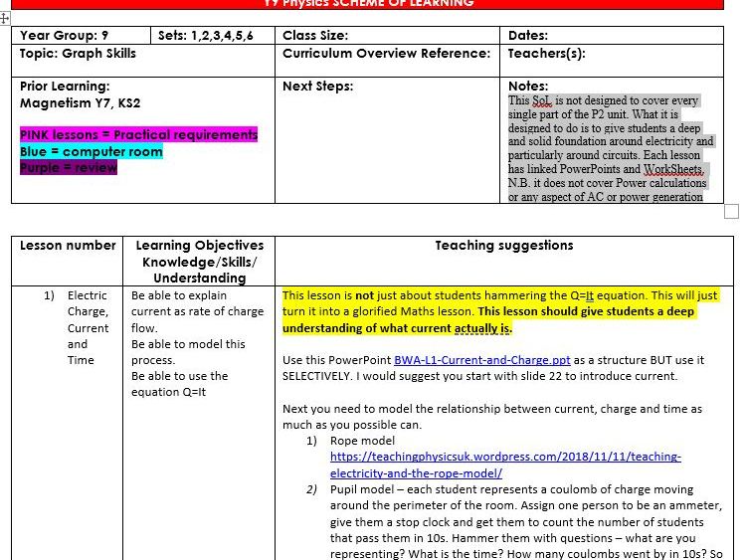Image resolution: width=746 pixels, height=560 pixels.
Task: Click the 'Magnetism Y7, KS2' text
Action: 80,103
